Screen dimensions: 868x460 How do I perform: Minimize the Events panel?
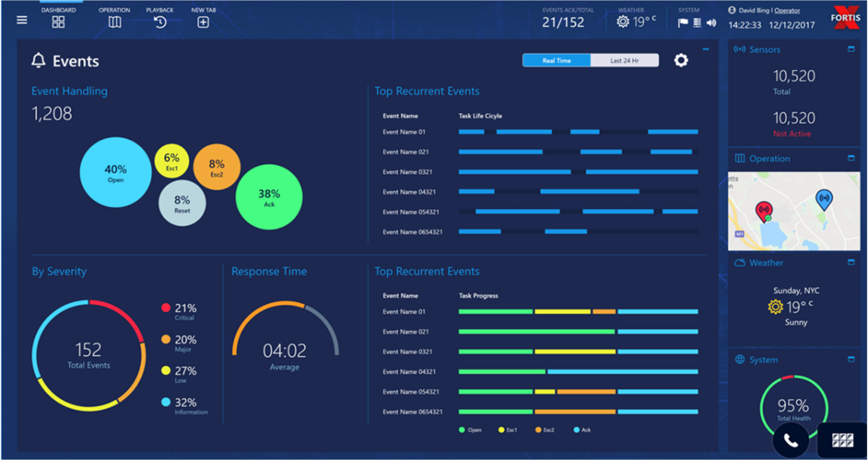(x=706, y=49)
